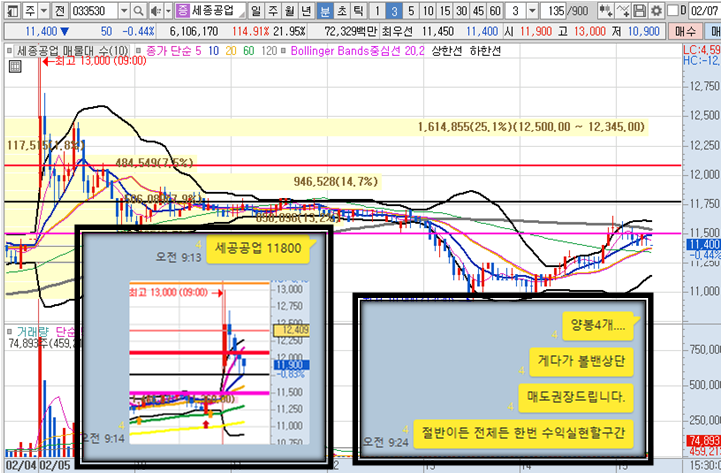The height and width of the screenshot is (474, 722).
Task: Switch to 틱 tick chart period
Action: 359,10
